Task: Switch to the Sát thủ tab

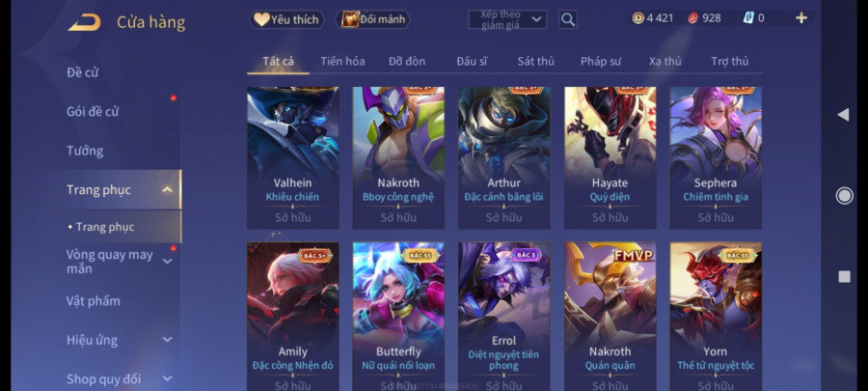Action: point(535,61)
